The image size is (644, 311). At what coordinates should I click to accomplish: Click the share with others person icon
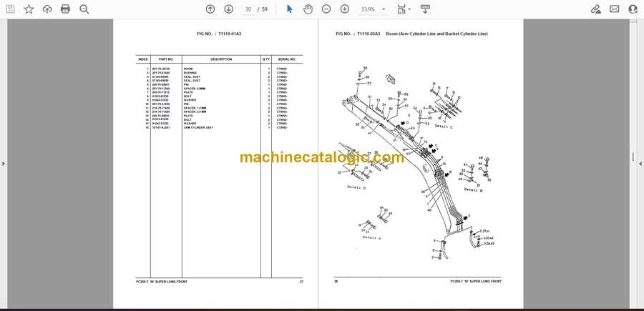point(633,9)
